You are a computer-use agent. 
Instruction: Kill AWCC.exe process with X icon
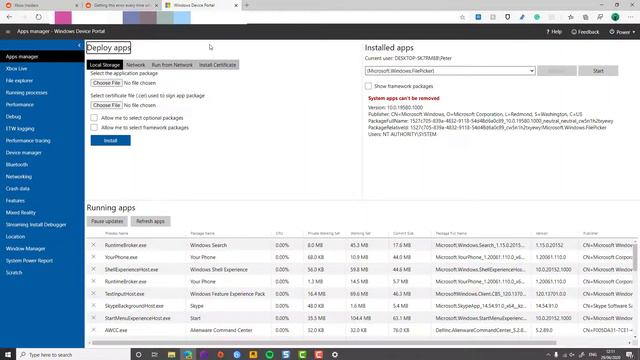pyautogui.click(x=93, y=330)
